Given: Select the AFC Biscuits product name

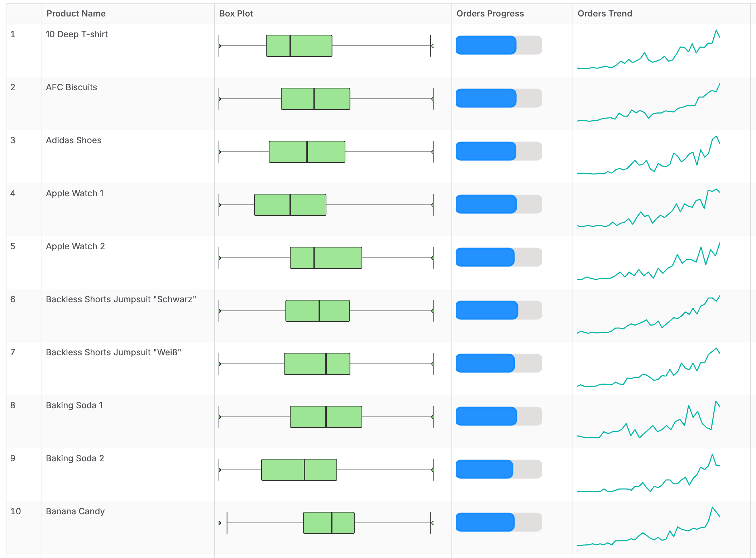Looking at the screenshot, I should click(71, 87).
